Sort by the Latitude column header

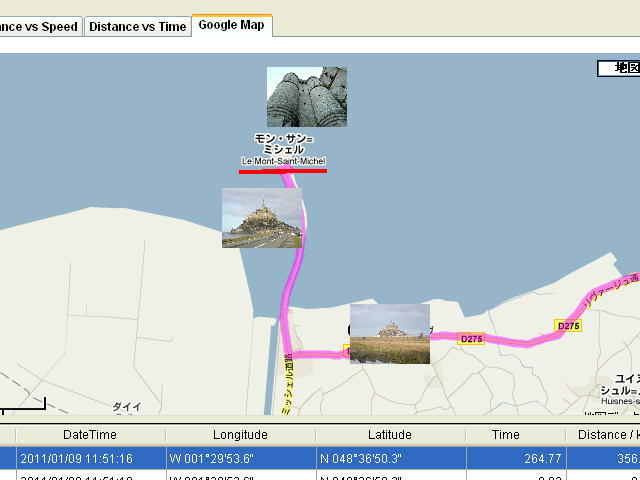[x=389, y=435]
